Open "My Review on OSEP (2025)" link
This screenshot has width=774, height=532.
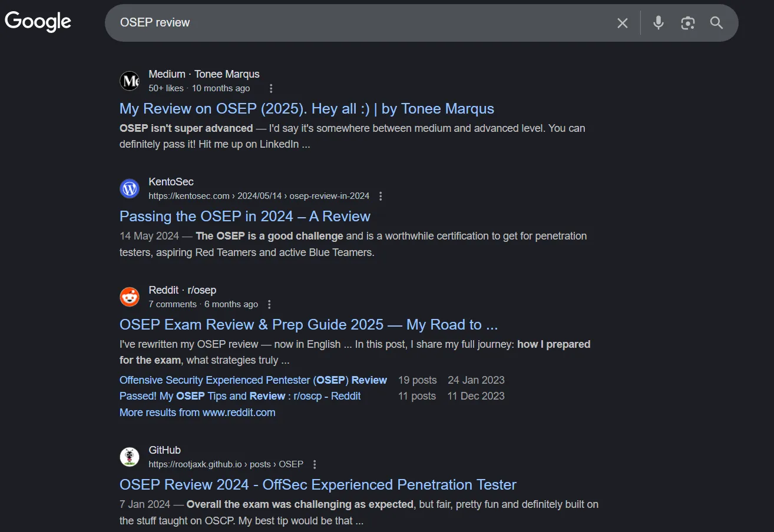tap(306, 109)
